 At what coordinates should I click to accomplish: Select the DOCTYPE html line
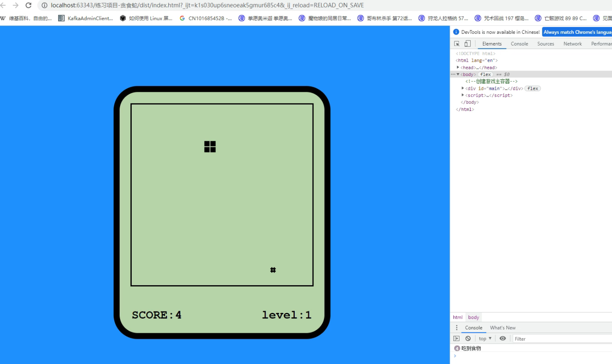point(475,54)
